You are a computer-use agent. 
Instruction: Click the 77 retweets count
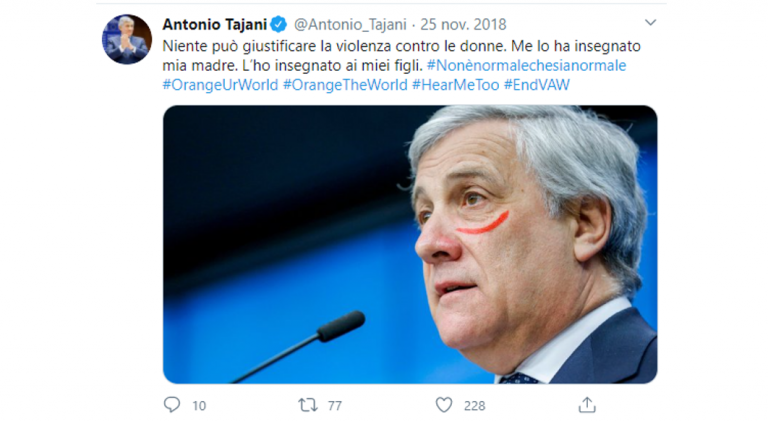pyautogui.click(x=335, y=406)
